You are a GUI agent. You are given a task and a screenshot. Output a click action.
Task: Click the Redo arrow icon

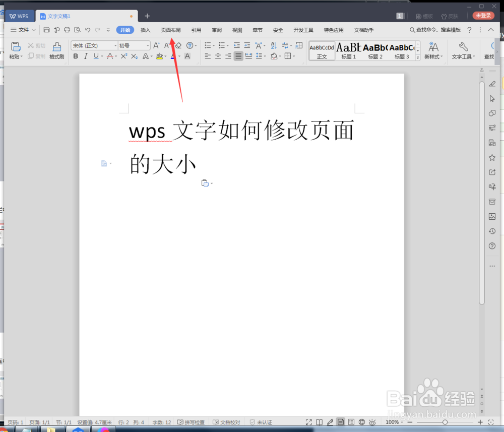coord(97,30)
